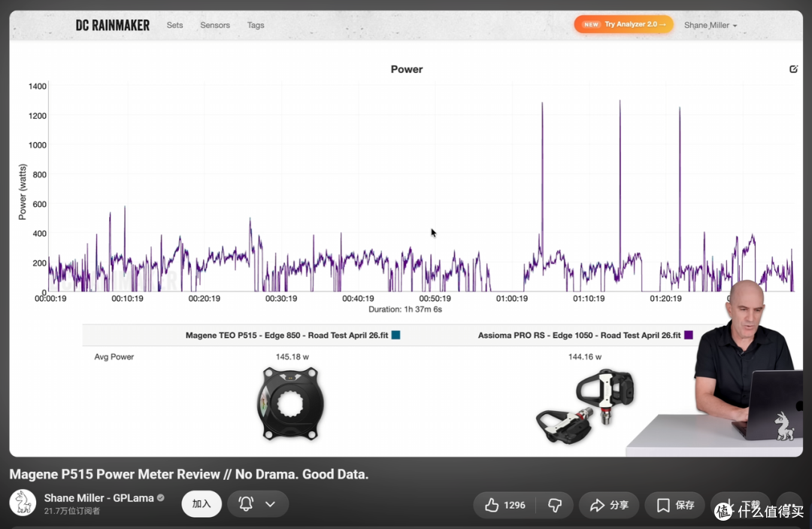
Task: Open the Shane Miller - GPLama channel avatar
Action: 23,503
